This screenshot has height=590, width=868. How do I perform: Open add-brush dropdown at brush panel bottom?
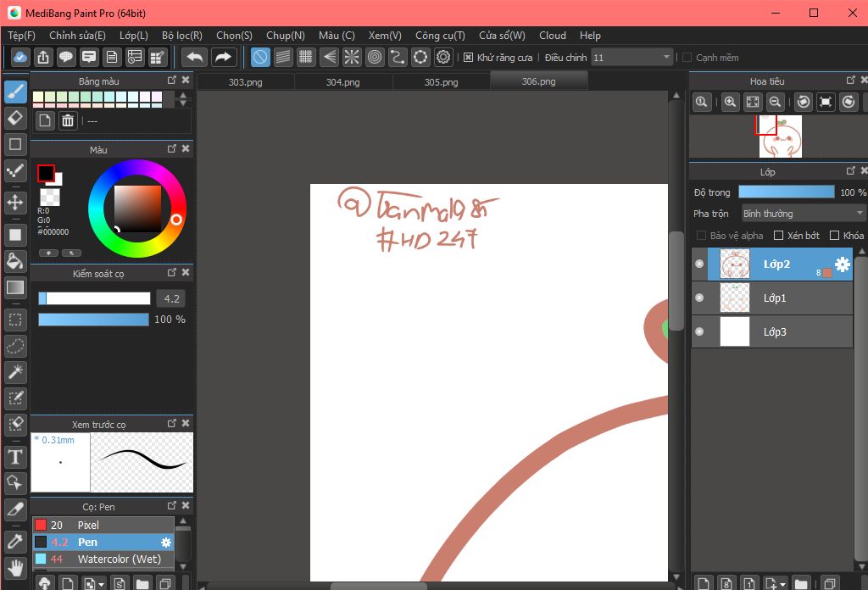[x=101, y=584]
